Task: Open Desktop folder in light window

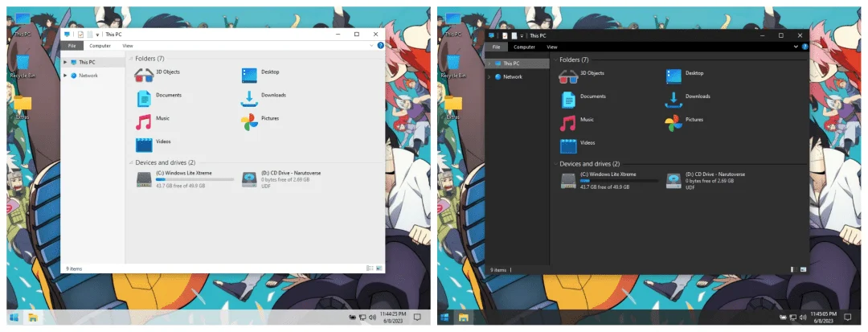Action: click(260, 75)
